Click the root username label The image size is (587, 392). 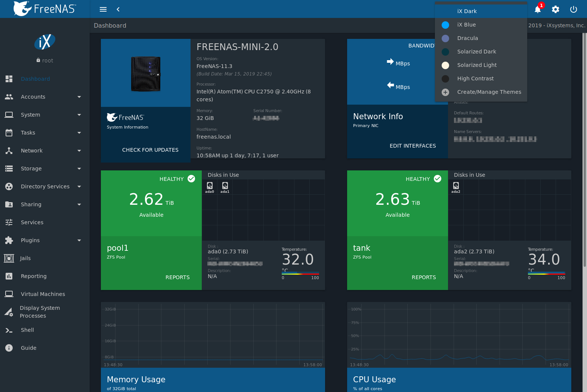(47, 61)
